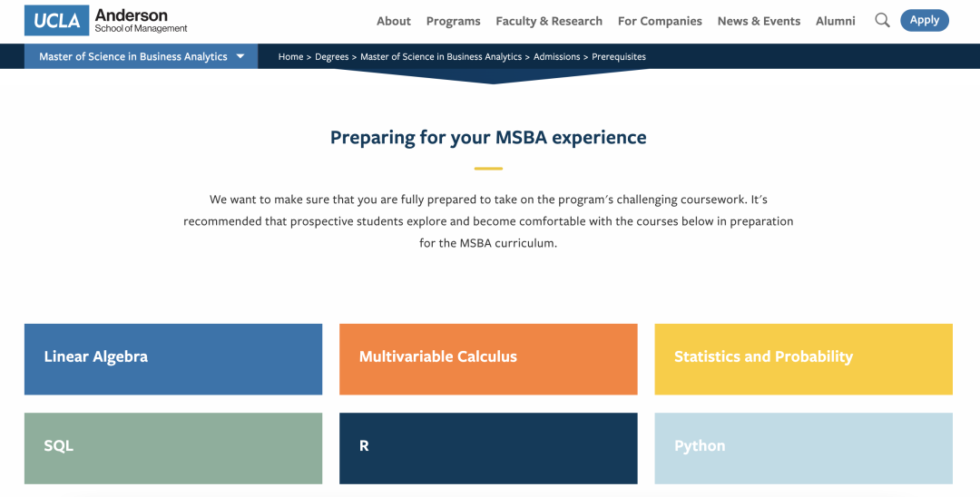This screenshot has height=497, width=980.
Task: Open the Statistics and Probability tile
Action: coord(803,358)
